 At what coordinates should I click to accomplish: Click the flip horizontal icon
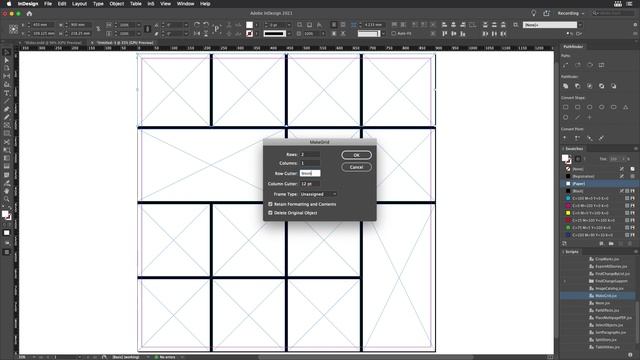(197, 33)
